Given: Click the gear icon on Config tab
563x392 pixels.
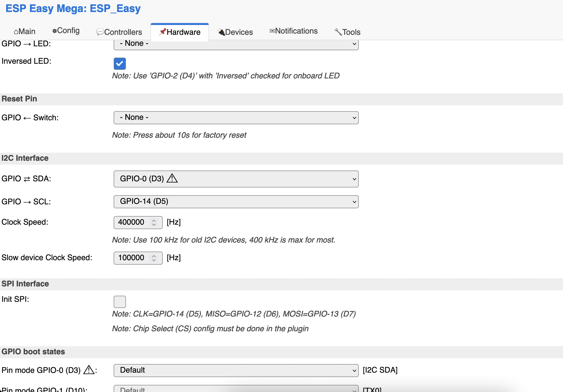Looking at the screenshot, I should 54,31.
